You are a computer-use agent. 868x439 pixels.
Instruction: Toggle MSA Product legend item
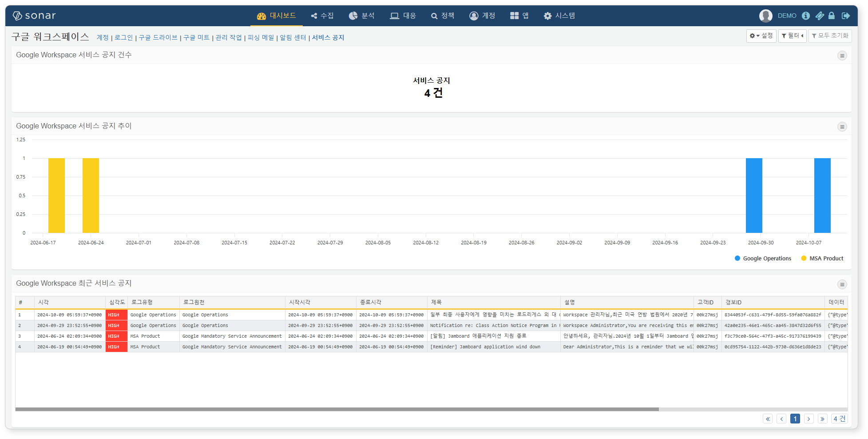coord(822,258)
